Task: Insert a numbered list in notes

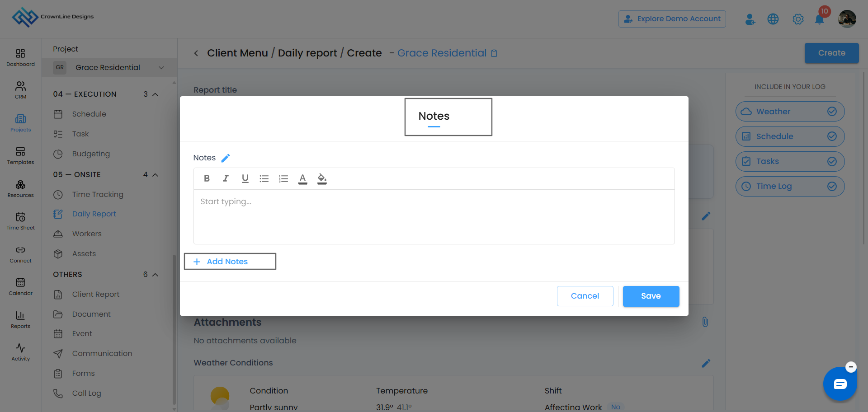Action: pos(283,178)
